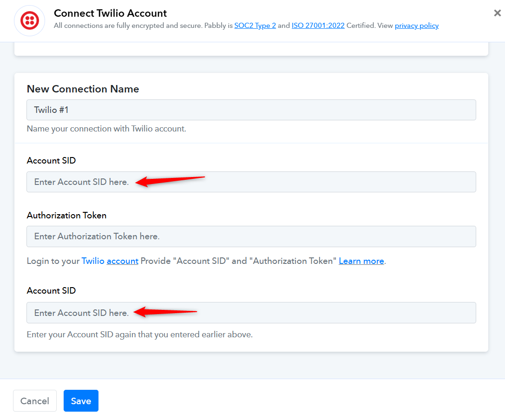This screenshot has width=505, height=420.
Task: Cancel the Twilio connection setup
Action: click(35, 400)
